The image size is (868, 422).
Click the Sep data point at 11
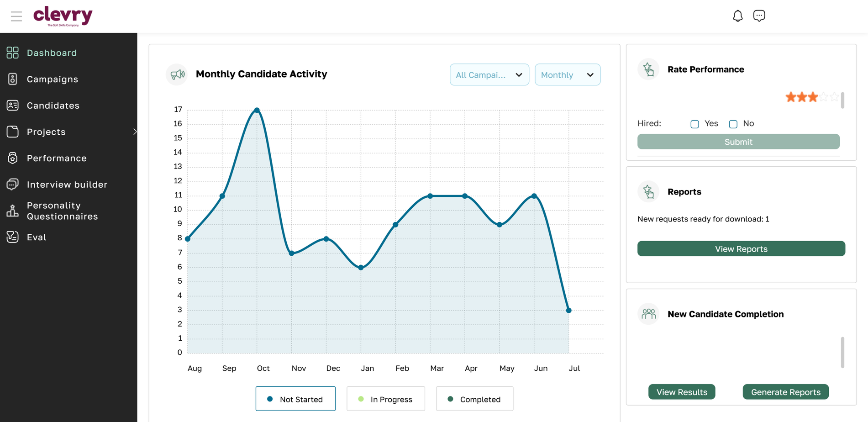pos(222,196)
